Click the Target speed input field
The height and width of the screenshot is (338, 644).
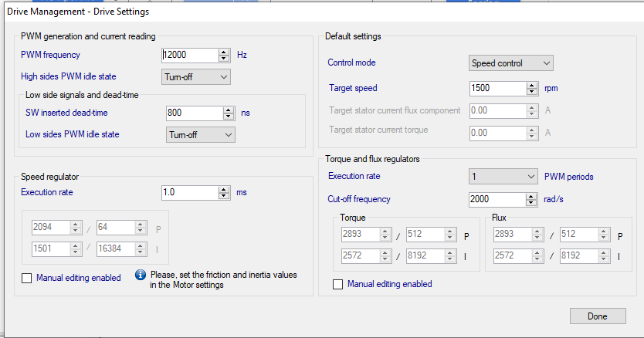pyautogui.click(x=498, y=88)
